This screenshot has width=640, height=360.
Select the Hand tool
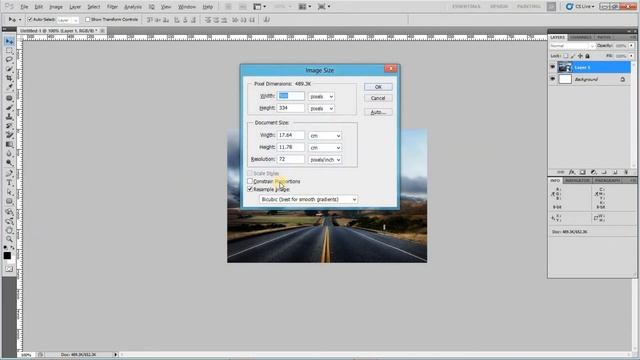[9, 231]
